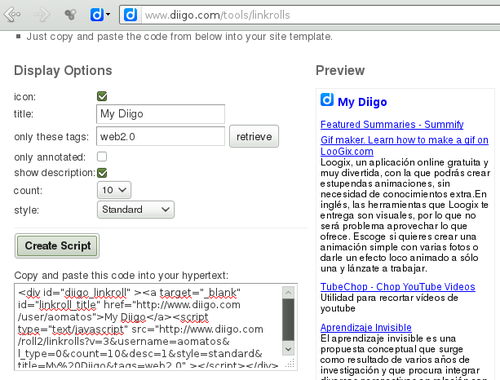This screenshot has width=500, height=380.
Task: Click the Display Options heading
Action: tap(63, 71)
